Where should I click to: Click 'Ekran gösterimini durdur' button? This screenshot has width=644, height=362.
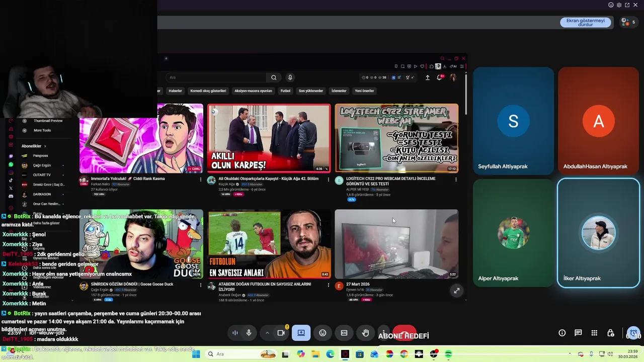[585, 23]
